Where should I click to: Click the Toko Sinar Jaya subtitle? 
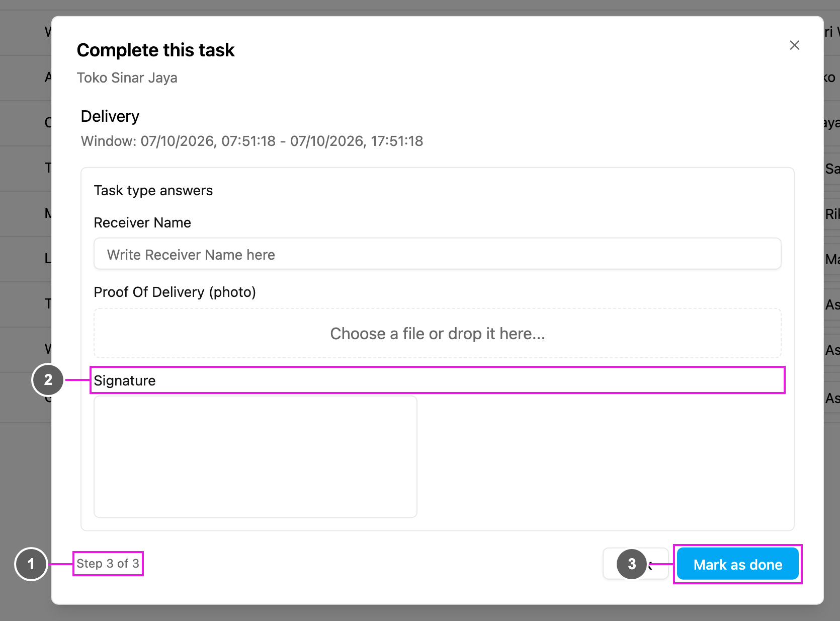pos(127,78)
